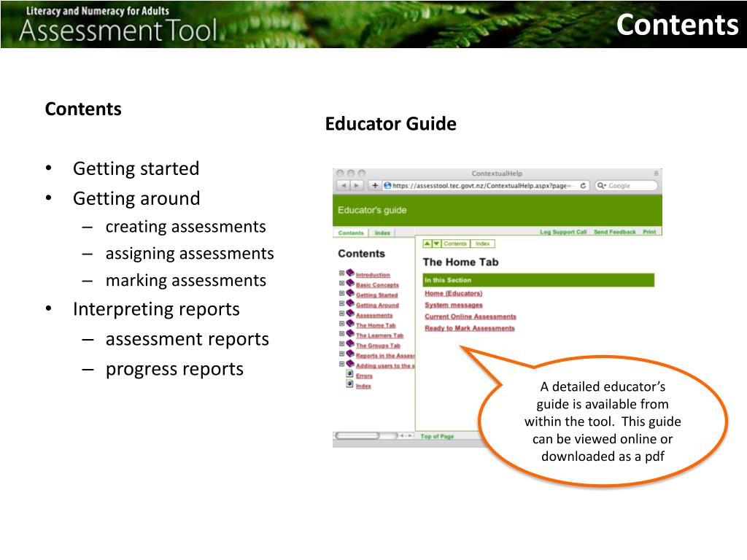This screenshot has width=747, height=560.
Task: Click the down arrow navigation icon
Action: tap(436, 244)
